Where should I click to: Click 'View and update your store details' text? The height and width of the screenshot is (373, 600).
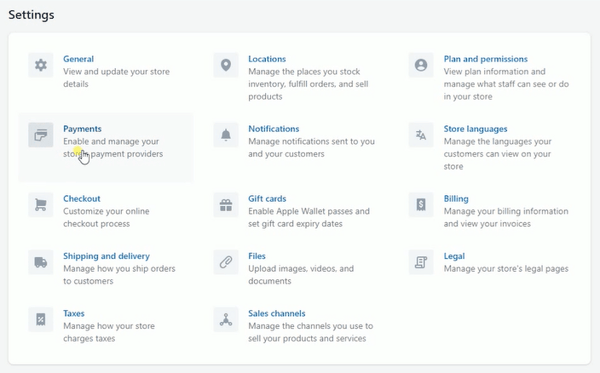pos(116,78)
